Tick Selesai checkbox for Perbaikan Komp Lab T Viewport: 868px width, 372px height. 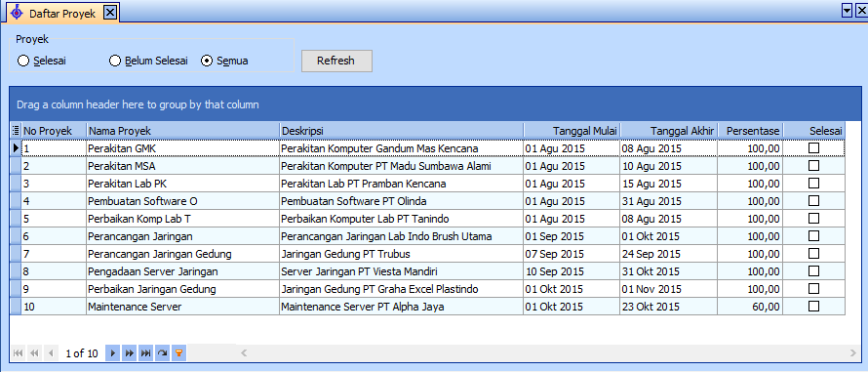pos(813,219)
